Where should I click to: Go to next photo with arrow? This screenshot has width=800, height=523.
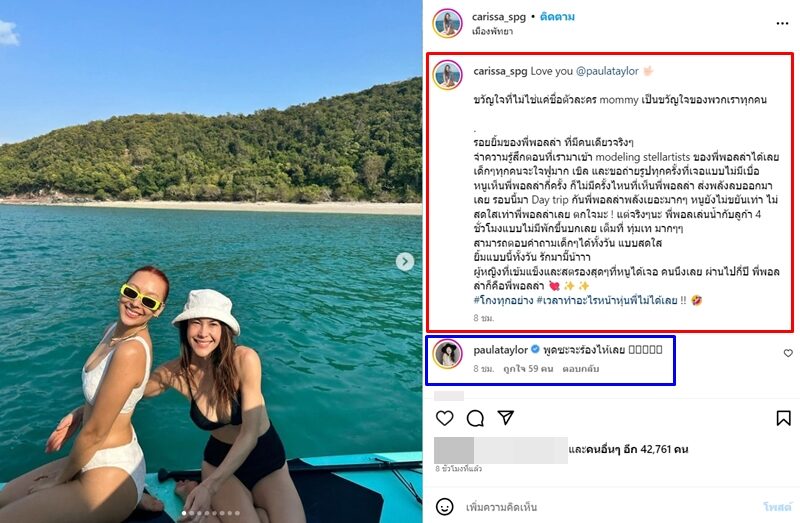tap(405, 262)
